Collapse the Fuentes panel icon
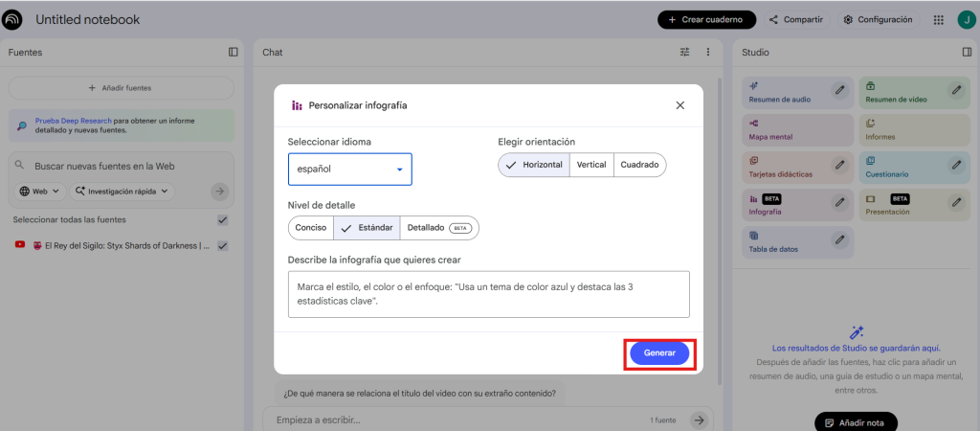980x431 pixels. point(233,52)
